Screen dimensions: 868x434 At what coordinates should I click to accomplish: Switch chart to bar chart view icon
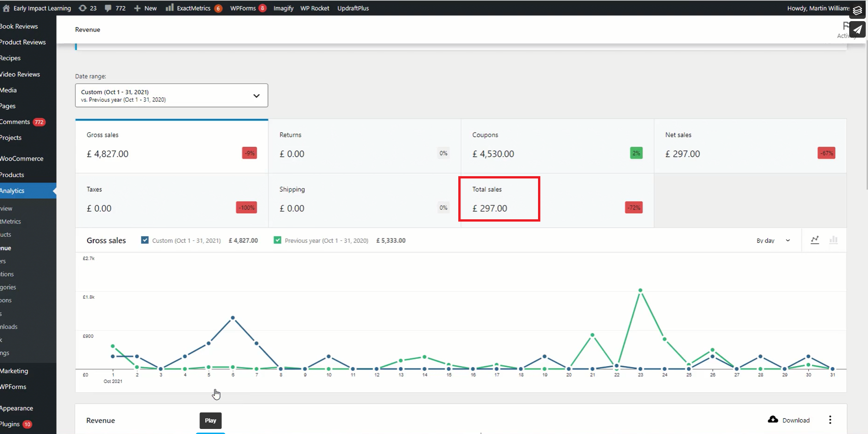[834, 240]
